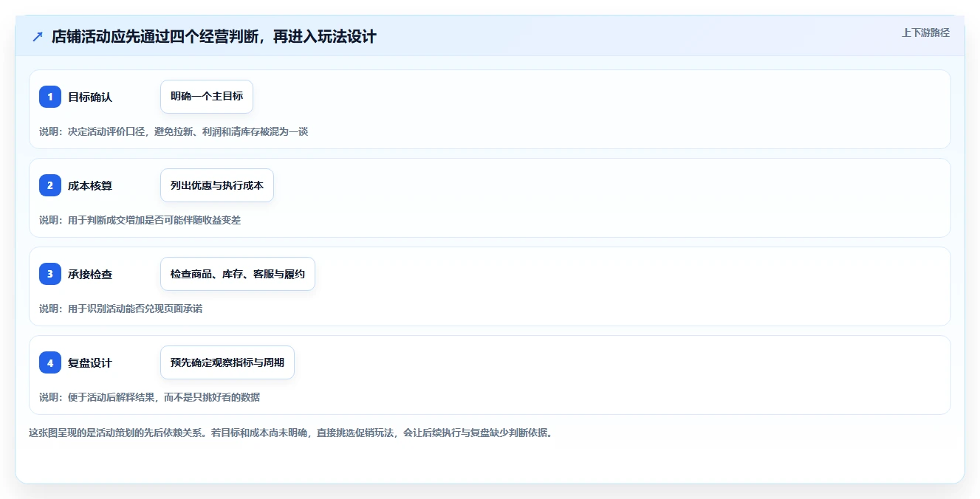Click the note about 决定活动评价口径

[174, 131]
